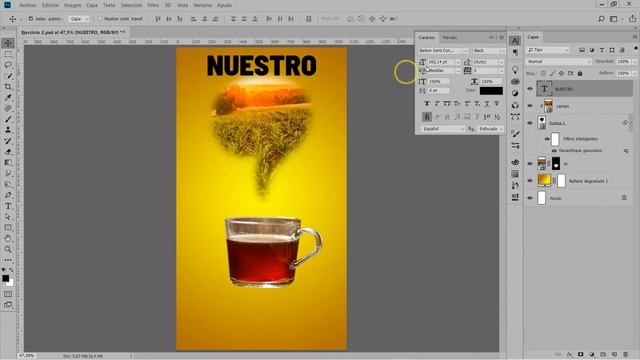Toggle All Caps text style button
640x360 pixels.
[x=447, y=104]
